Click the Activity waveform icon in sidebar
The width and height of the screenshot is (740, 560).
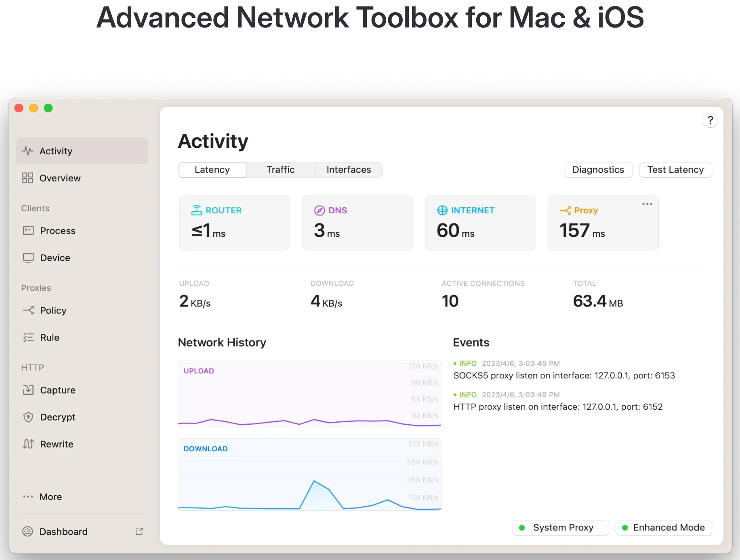pyautogui.click(x=27, y=151)
